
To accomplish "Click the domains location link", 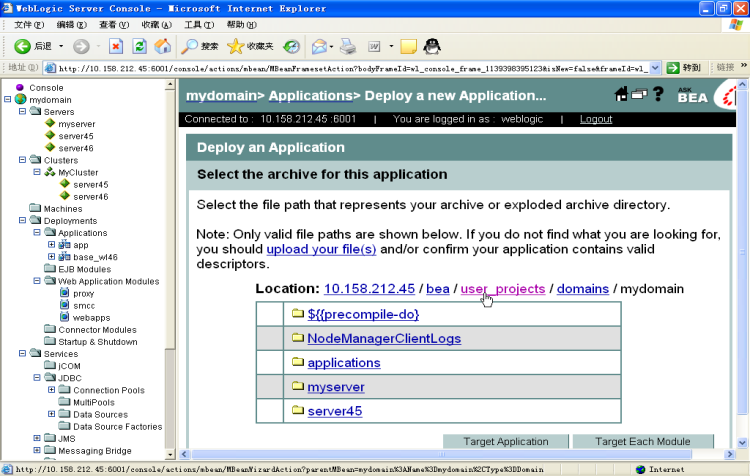I will (583, 289).
